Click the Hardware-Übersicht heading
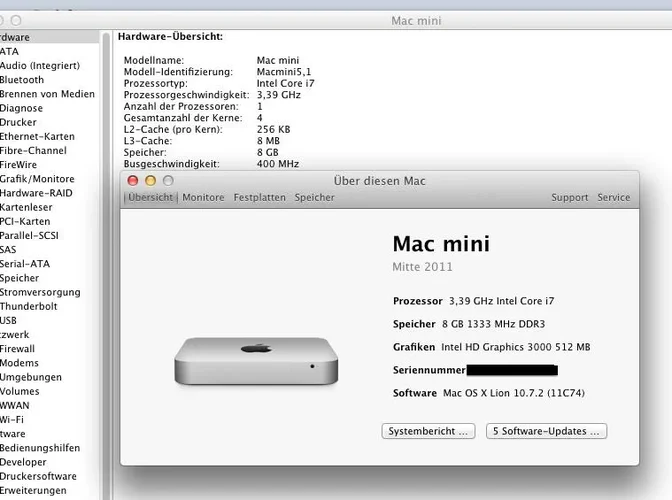This screenshot has height=500, width=672. 170,36
